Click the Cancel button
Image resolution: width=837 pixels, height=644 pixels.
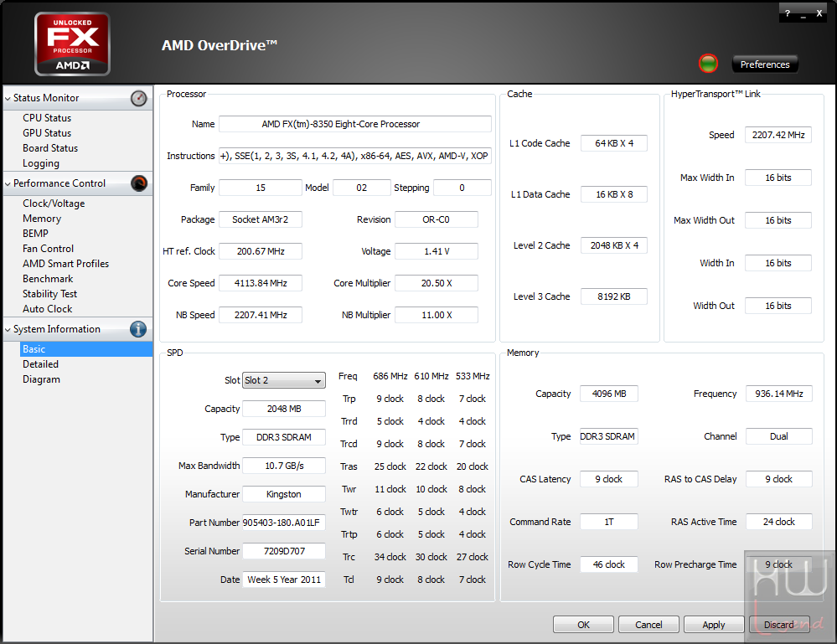point(648,624)
